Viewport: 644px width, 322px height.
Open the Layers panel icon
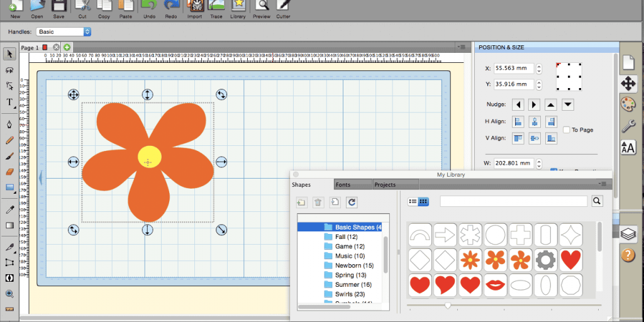628,234
